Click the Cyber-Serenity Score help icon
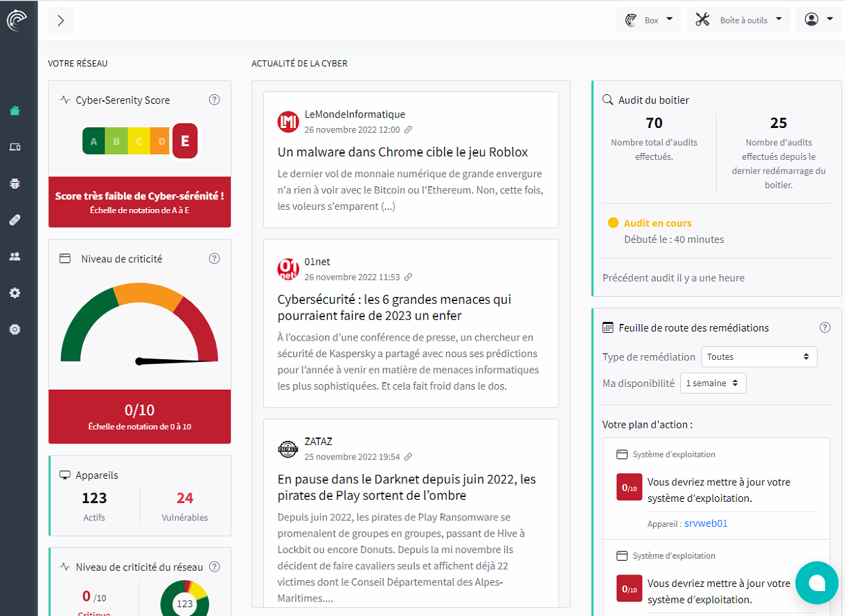Viewport: 845px width, 616px height. coord(214,100)
